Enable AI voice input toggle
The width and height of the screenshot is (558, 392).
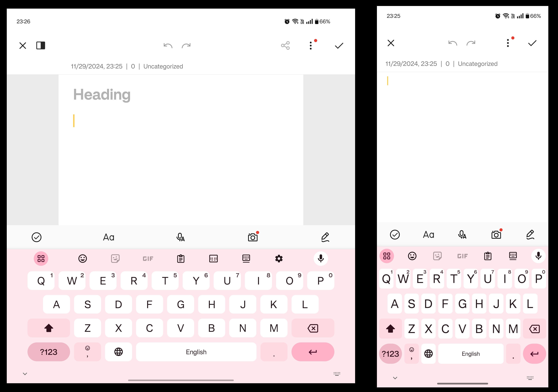pos(180,237)
